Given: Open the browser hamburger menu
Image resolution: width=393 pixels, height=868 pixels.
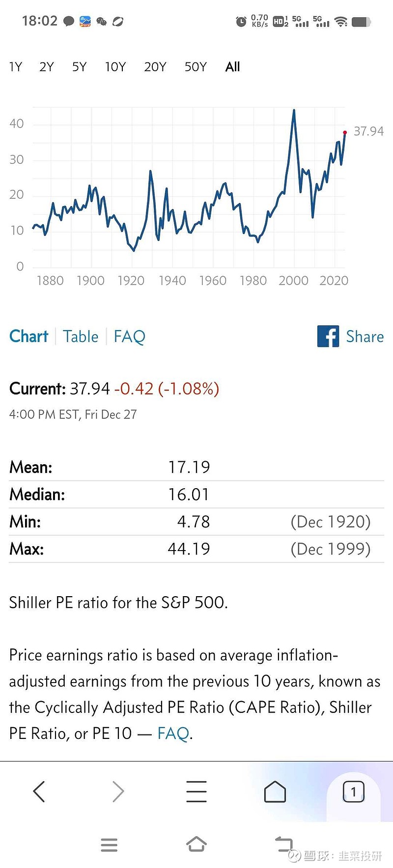Looking at the screenshot, I should click(x=196, y=791).
